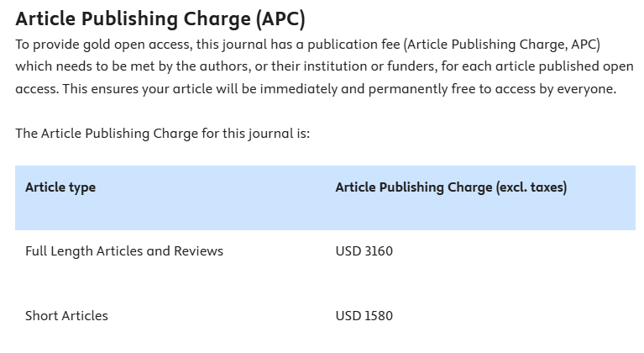Click the (excl. taxes) note in the table header

click(x=531, y=187)
